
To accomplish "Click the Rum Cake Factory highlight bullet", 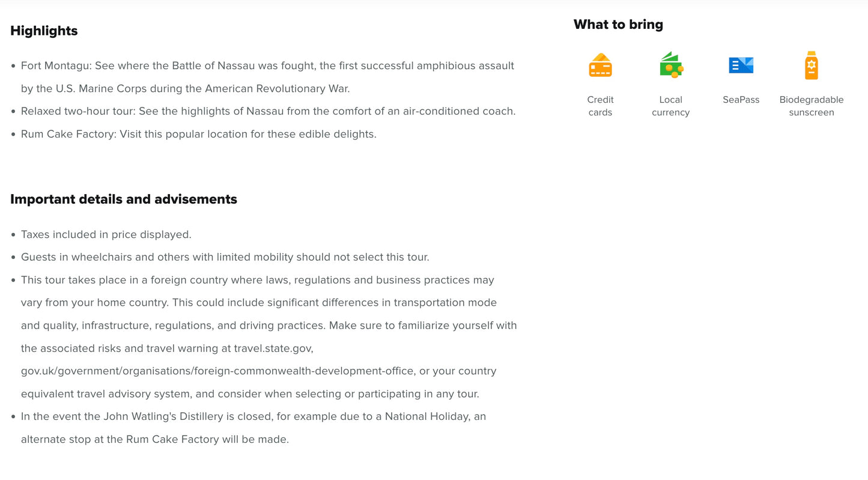I will click(x=198, y=134).
